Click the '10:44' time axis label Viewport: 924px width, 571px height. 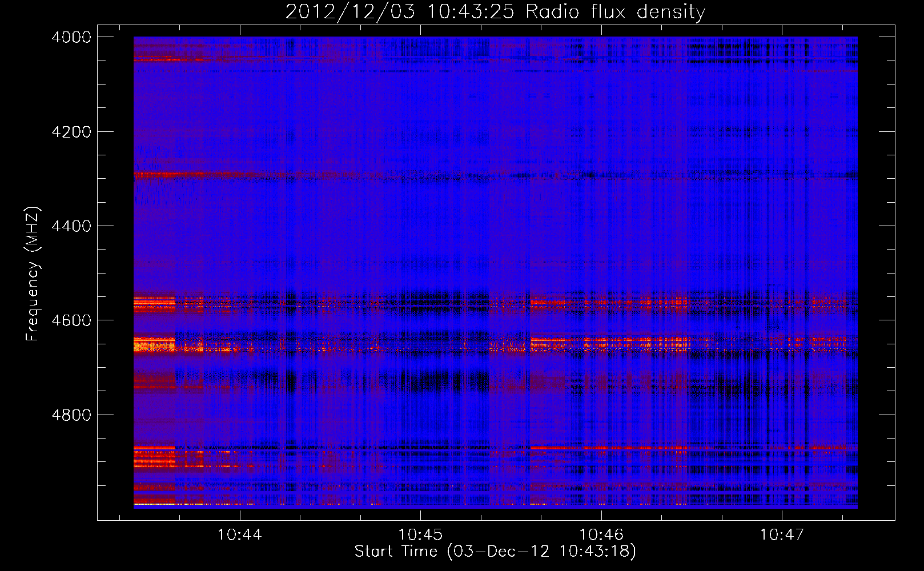click(240, 535)
